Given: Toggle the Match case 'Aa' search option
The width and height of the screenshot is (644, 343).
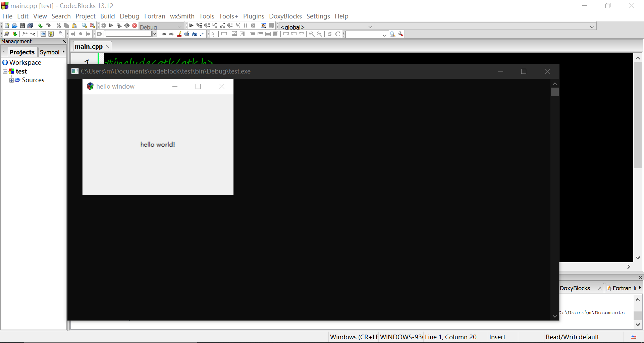Looking at the screenshot, I should 195,34.
